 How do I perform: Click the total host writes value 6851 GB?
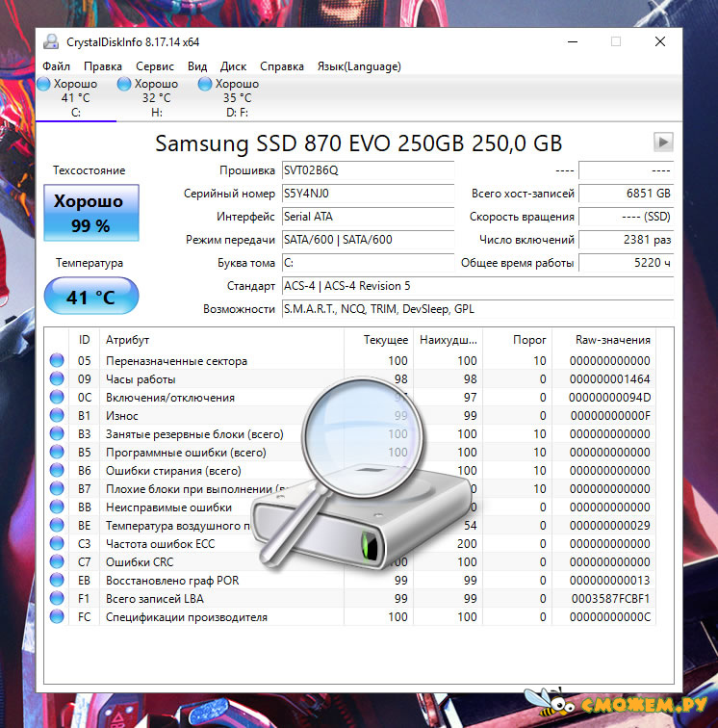[627, 194]
